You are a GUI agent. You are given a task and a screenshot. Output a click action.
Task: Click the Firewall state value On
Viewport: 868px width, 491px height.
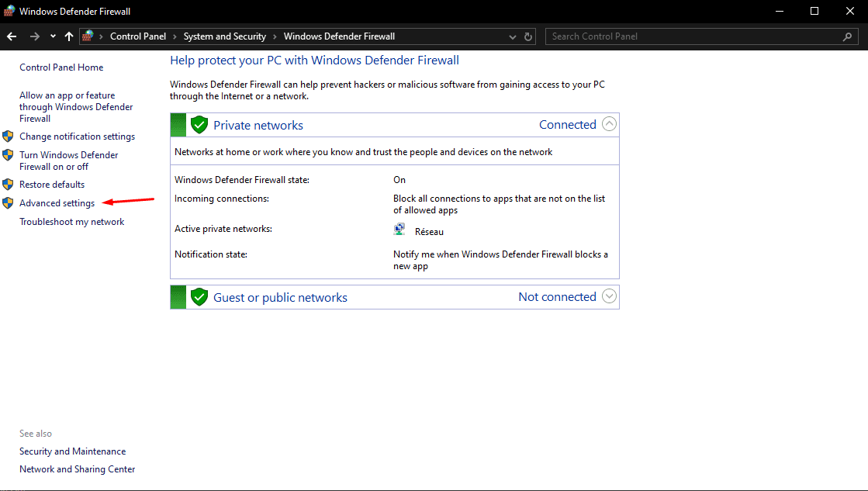click(399, 180)
